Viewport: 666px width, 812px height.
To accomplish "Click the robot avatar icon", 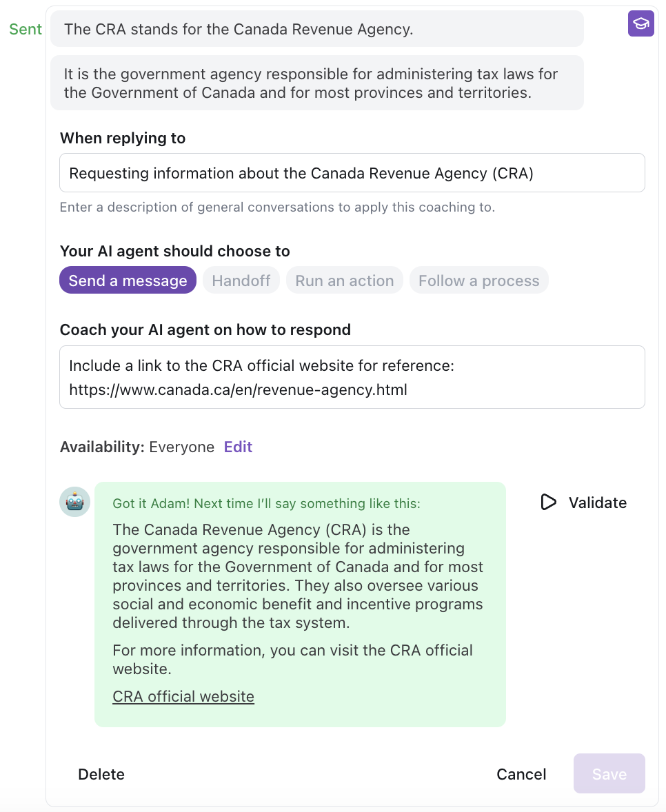I will coord(74,502).
